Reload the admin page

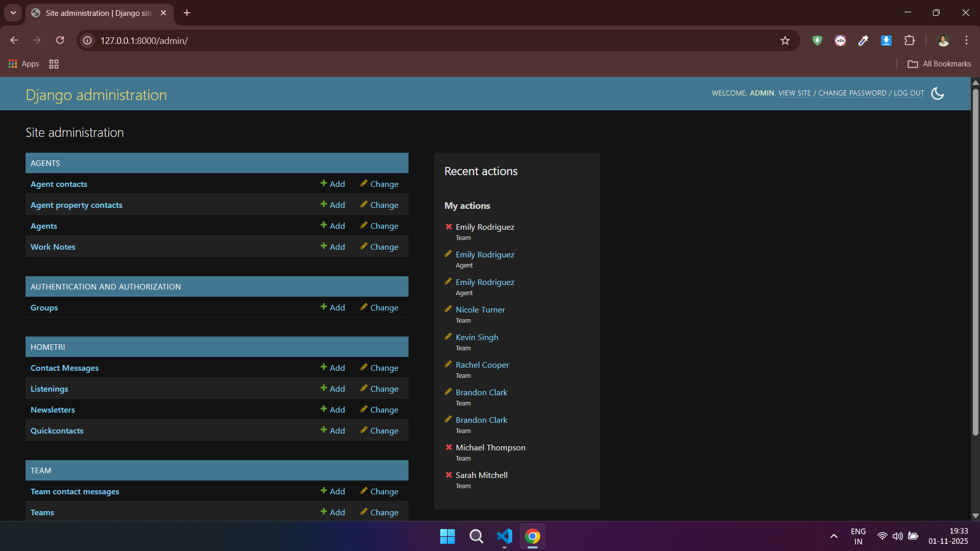(x=60, y=40)
